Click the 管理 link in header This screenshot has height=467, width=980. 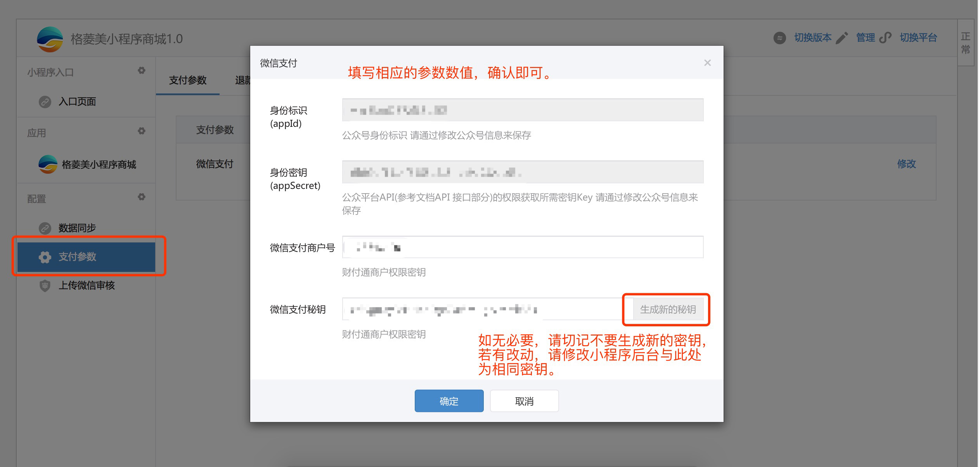(x=866, y=38)
